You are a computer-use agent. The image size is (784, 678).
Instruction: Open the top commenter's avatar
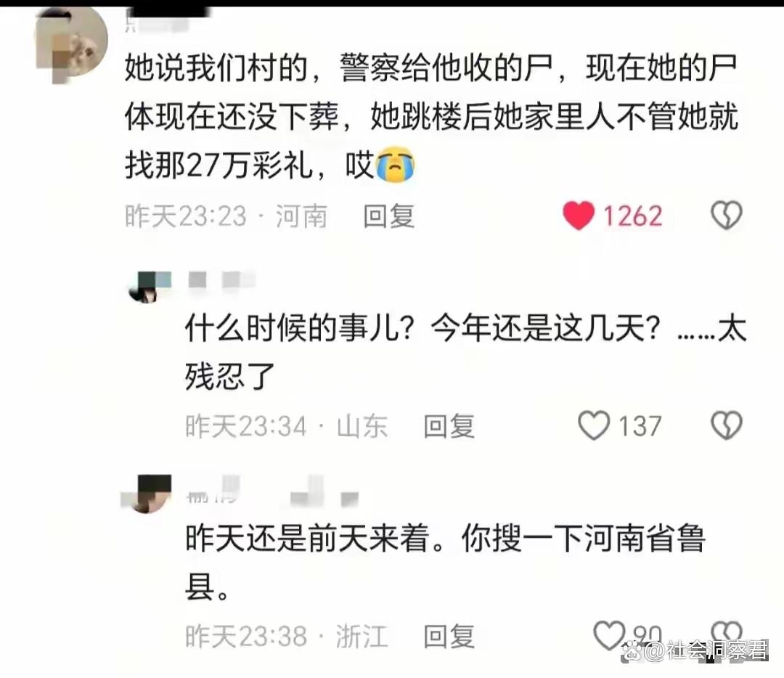pyautogui.click(x=71, y=44)
